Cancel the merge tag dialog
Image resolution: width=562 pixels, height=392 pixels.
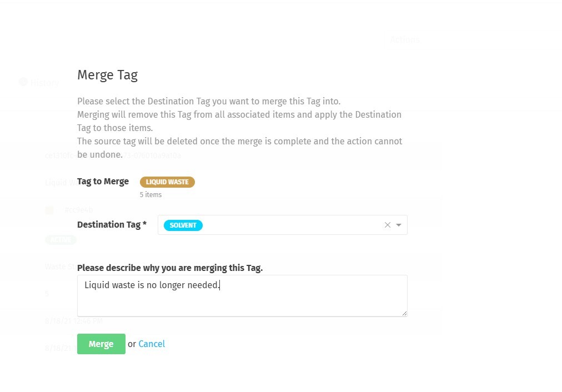[152, 344]
